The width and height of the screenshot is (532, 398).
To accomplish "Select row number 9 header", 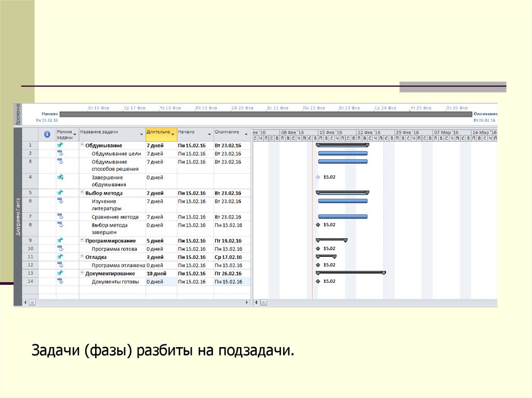I will (x=30, y=241).
